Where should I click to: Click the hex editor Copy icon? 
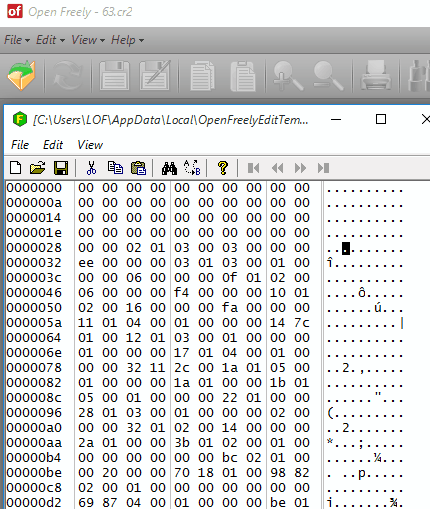[115, 168]
